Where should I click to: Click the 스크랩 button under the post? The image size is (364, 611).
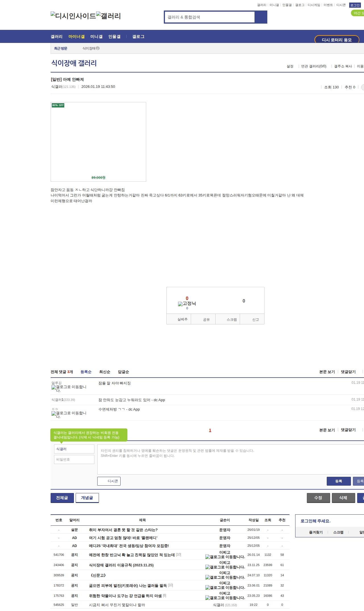click(x=228, y=319)
